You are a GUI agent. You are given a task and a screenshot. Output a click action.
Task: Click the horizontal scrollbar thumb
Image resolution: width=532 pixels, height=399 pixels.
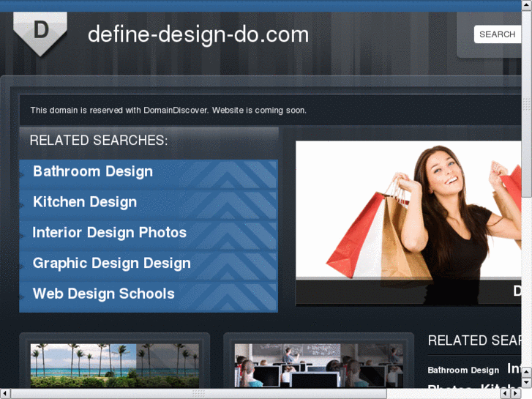tap(199, 394)
